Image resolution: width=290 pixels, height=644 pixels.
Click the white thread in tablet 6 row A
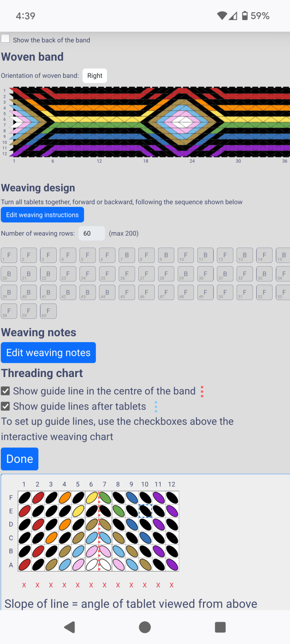click(x=92, y=565)
